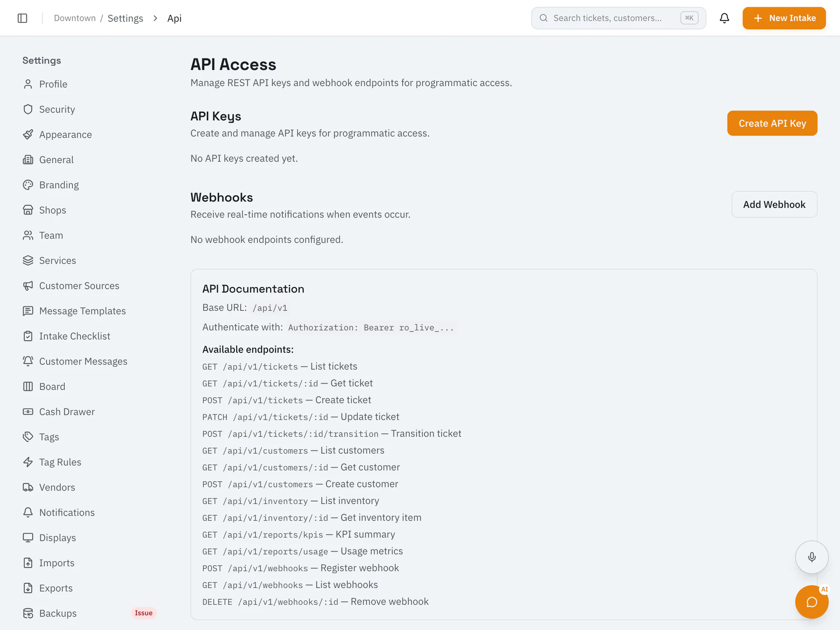This screenshot has width=840, height=630.
Task: Click the Issue badge beside Backups
Action: click(x=144, y=613)
